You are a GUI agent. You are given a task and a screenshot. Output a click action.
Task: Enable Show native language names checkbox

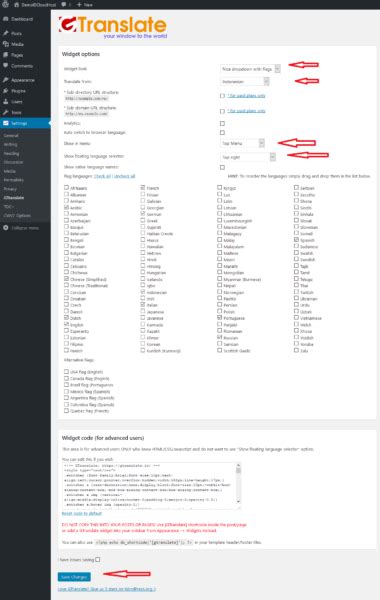(222, 168)
